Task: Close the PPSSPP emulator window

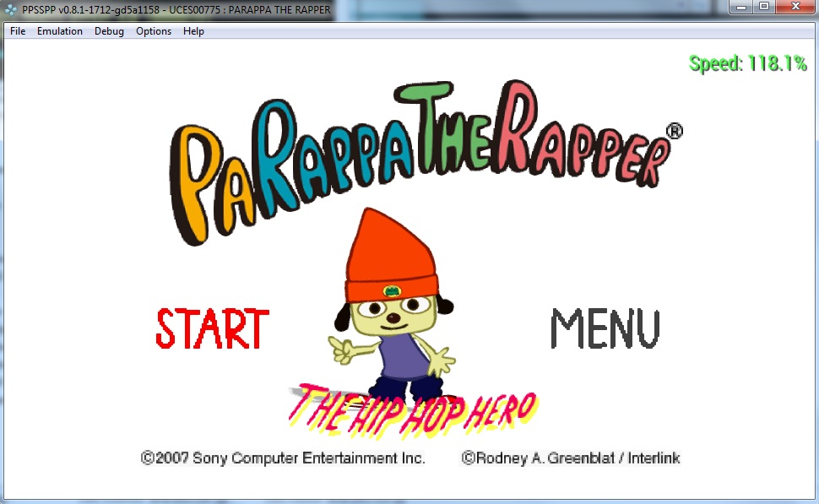Action: pos(795,7)
